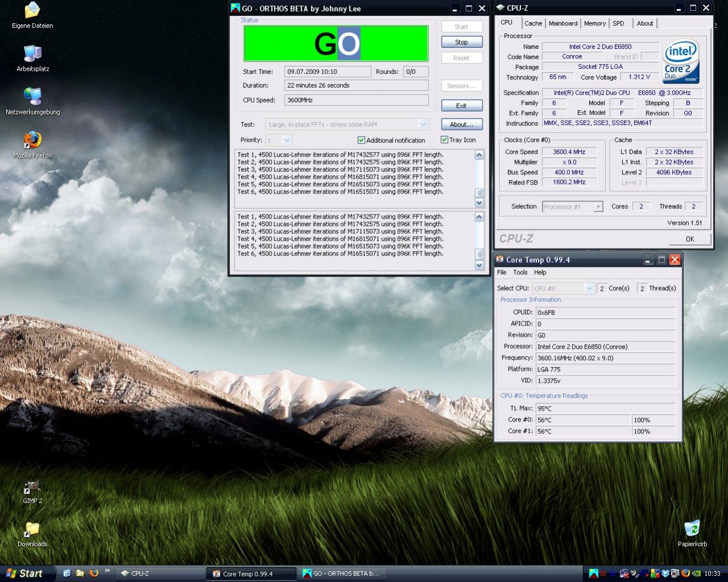The image size is (728, 582).
Task: Click the green GO status indicator
Action: tap(336, 43)
